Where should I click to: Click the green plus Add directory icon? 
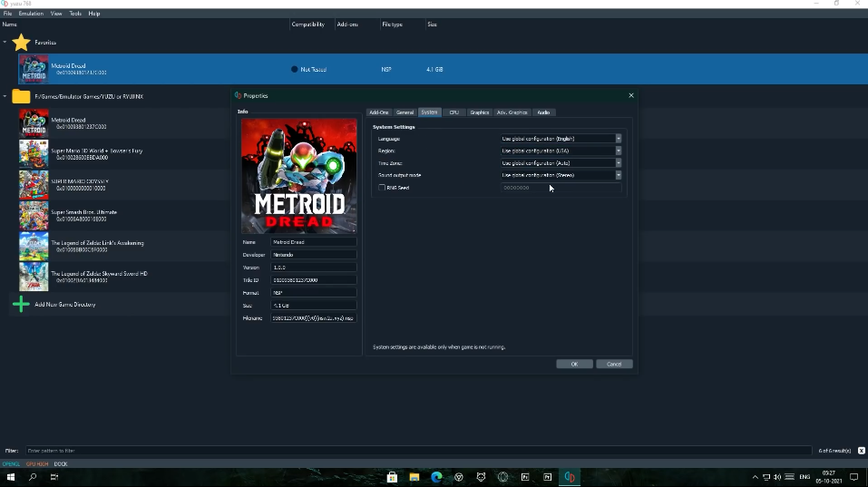point(21,305)
